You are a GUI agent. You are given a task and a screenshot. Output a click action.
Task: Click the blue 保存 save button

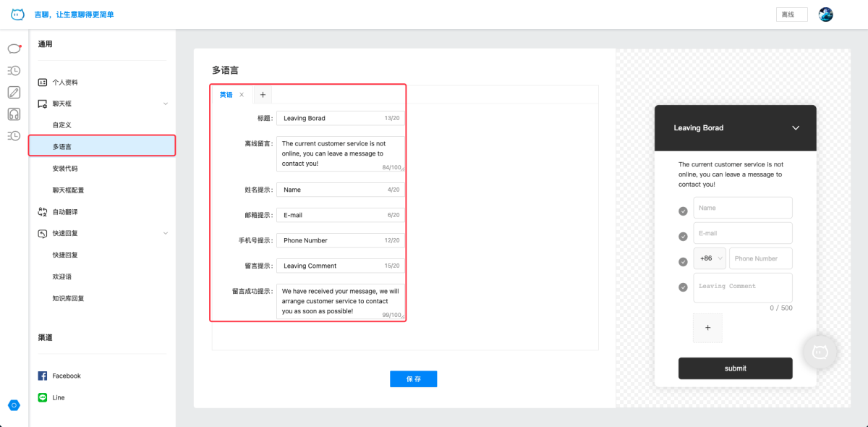point(413,379)
